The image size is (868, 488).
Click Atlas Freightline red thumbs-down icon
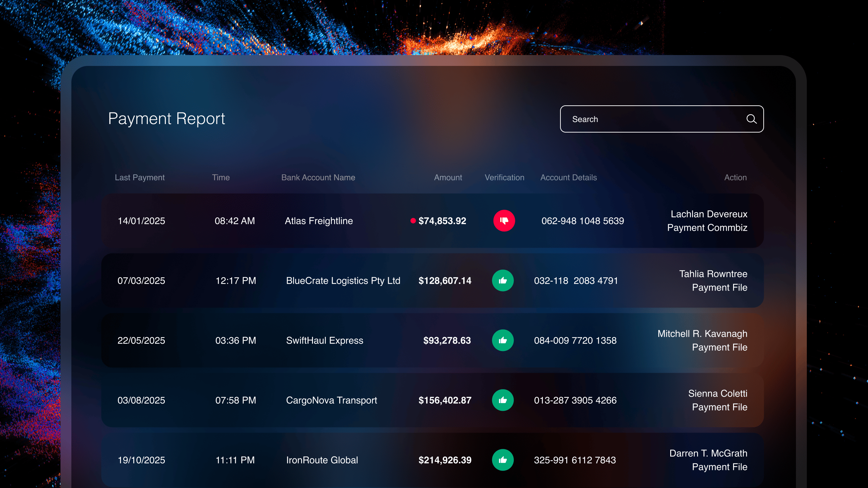click(x=504, y=221)
